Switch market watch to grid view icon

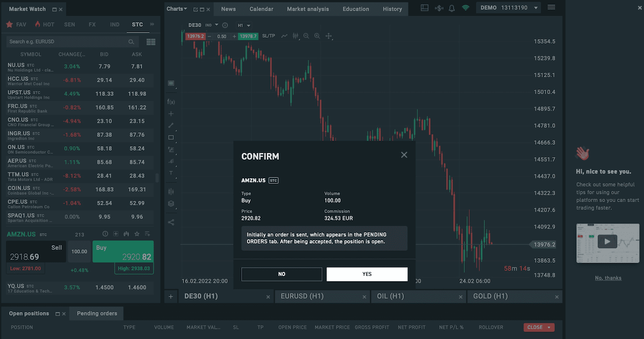151,42
